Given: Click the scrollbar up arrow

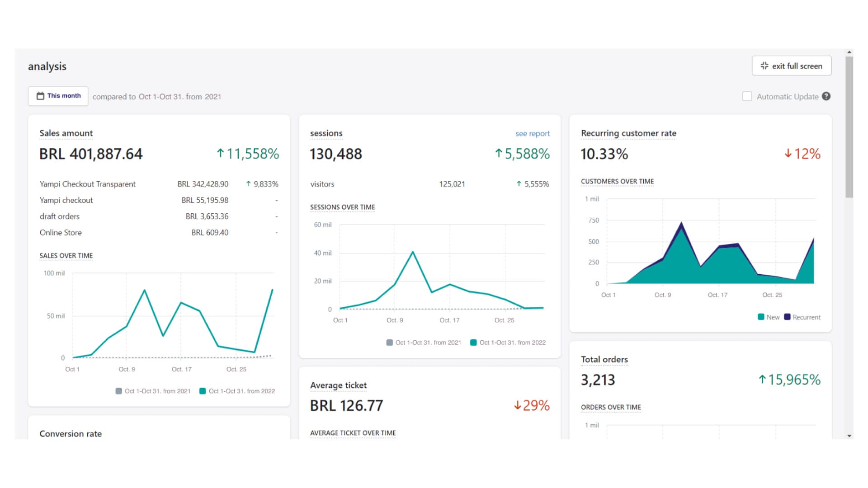Looking at the screenshot, I should click(849, 52).
